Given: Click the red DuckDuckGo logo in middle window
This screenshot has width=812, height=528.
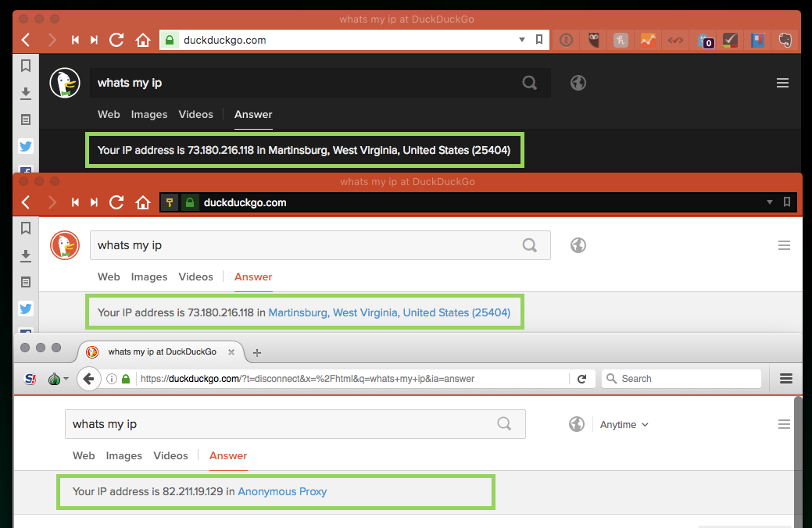Looking at the screenshot, I should (65, 245).
